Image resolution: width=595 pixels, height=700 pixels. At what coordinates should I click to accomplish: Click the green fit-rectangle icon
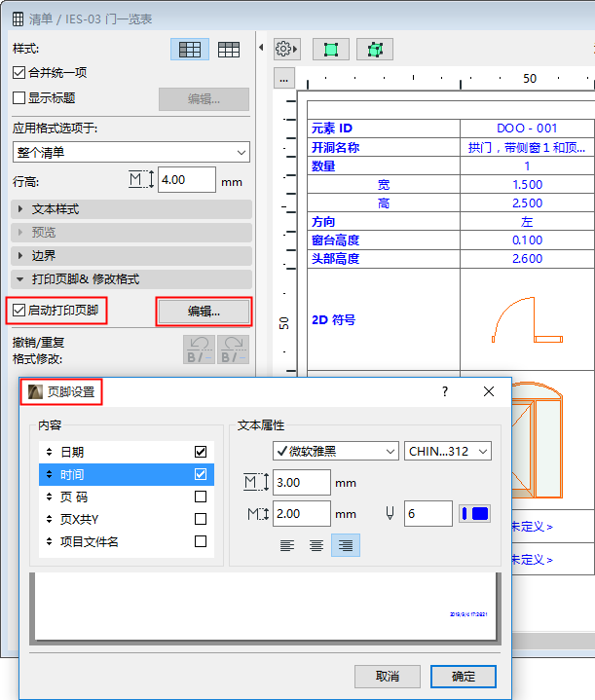click(x=330, y=49)
